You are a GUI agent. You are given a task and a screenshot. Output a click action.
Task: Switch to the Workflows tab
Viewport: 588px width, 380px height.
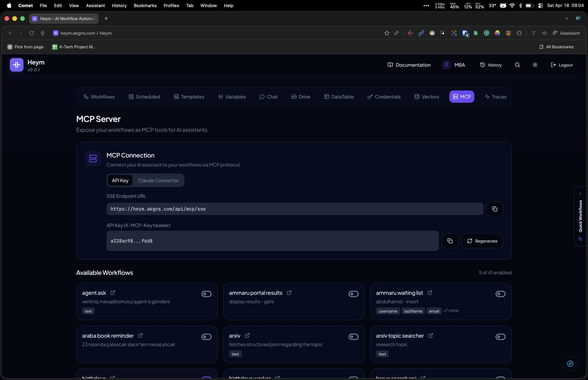[99, 96]
